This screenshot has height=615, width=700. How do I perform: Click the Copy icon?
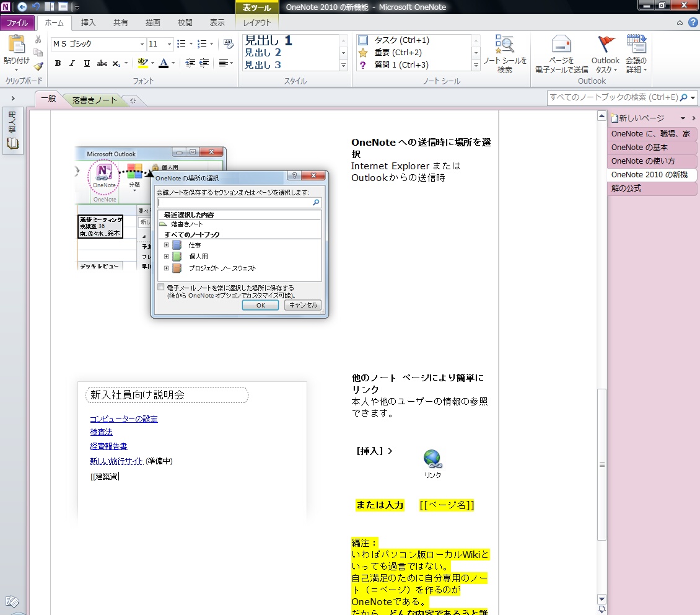[x=38, y=52]
